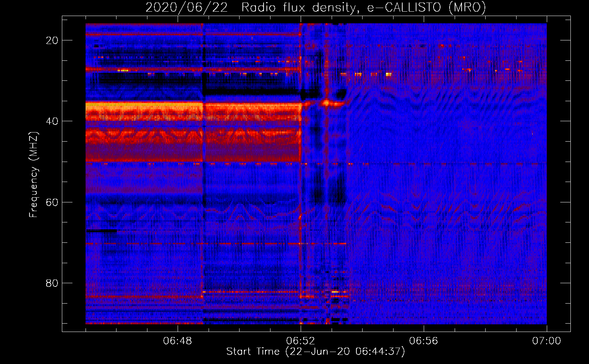
Task: Click the 06:56 time tick label
Action: (x=424, y=341)
